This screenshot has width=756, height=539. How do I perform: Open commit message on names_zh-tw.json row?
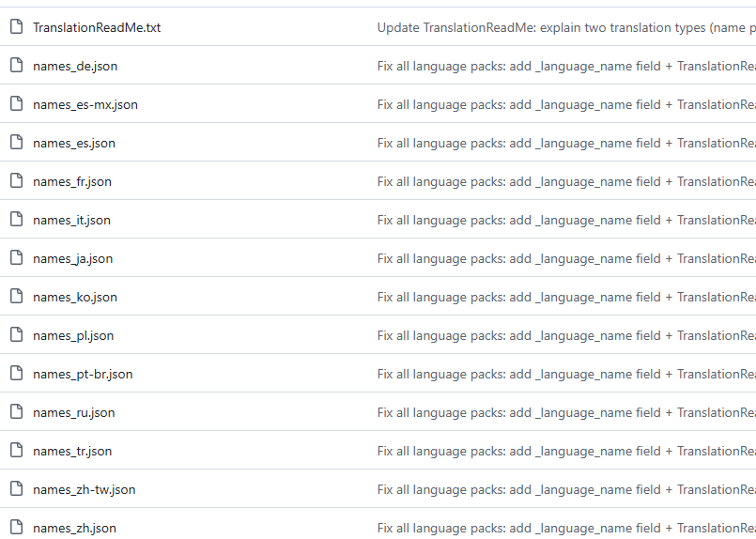tap(566, 490)
